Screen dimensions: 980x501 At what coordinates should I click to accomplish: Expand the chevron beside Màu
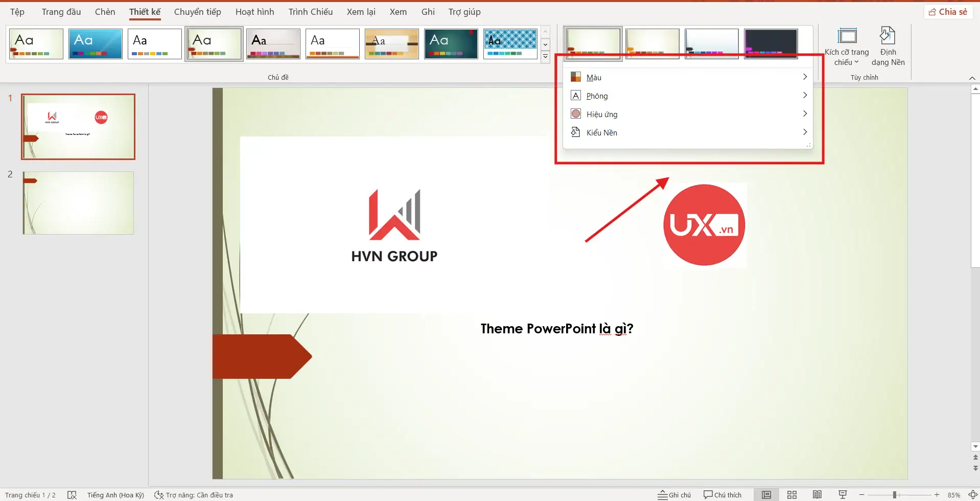(805, 77)
